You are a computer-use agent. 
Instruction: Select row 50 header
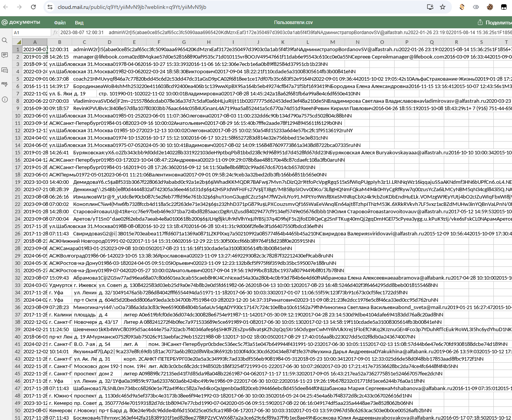17,410
